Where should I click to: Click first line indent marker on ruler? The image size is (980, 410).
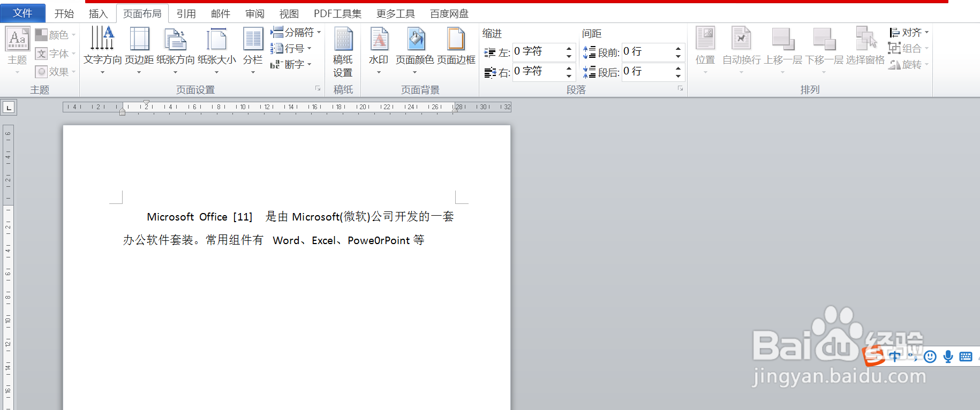click(x=146, y=103)
